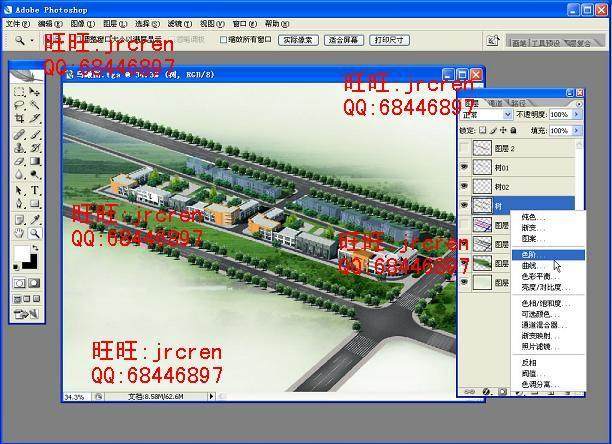Choose Full Screen Mode with Menu Bar in toolbox
The width and height of the screenshot is (612, 444).
tap(27, 299)
